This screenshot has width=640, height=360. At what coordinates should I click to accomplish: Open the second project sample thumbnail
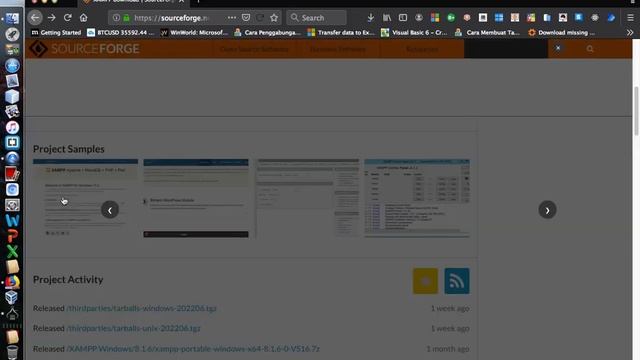tap(196, 198)
